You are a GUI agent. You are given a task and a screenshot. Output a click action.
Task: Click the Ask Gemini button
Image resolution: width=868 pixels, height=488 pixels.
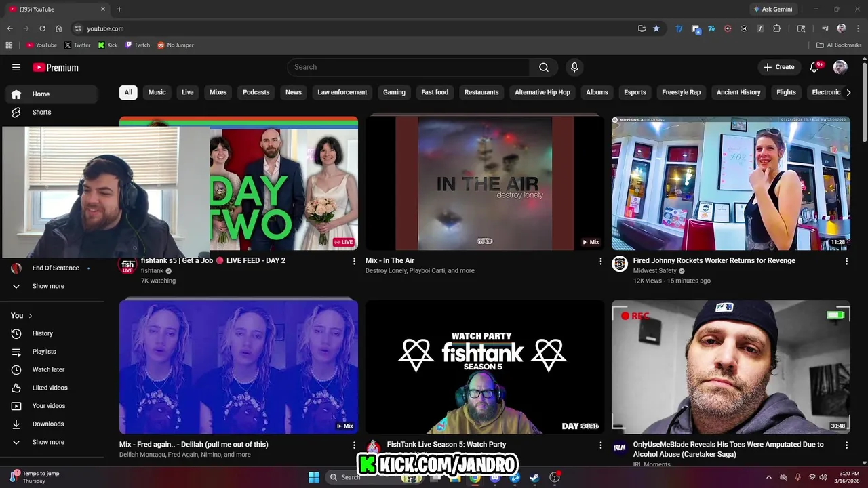tap(772, 9)
